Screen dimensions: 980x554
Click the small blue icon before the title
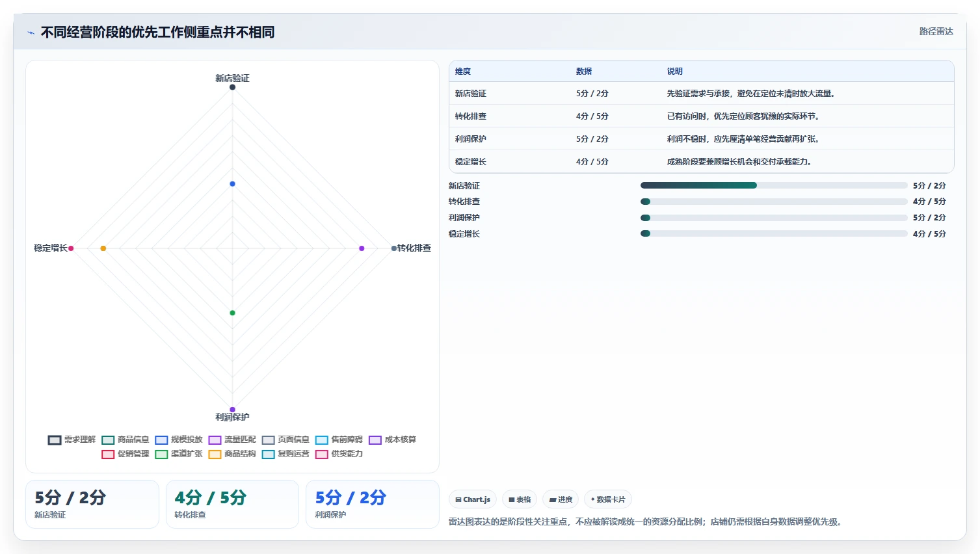31,33
